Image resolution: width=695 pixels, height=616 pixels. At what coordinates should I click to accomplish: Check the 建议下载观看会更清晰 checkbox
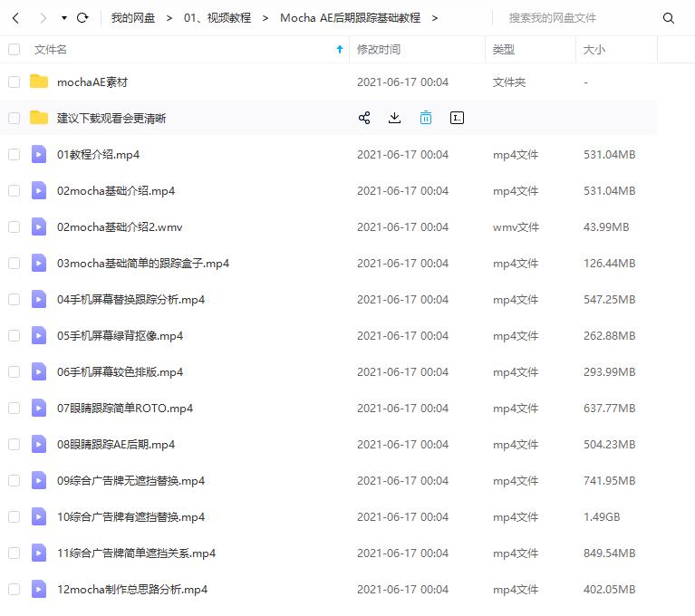click(x=14, y=119)
